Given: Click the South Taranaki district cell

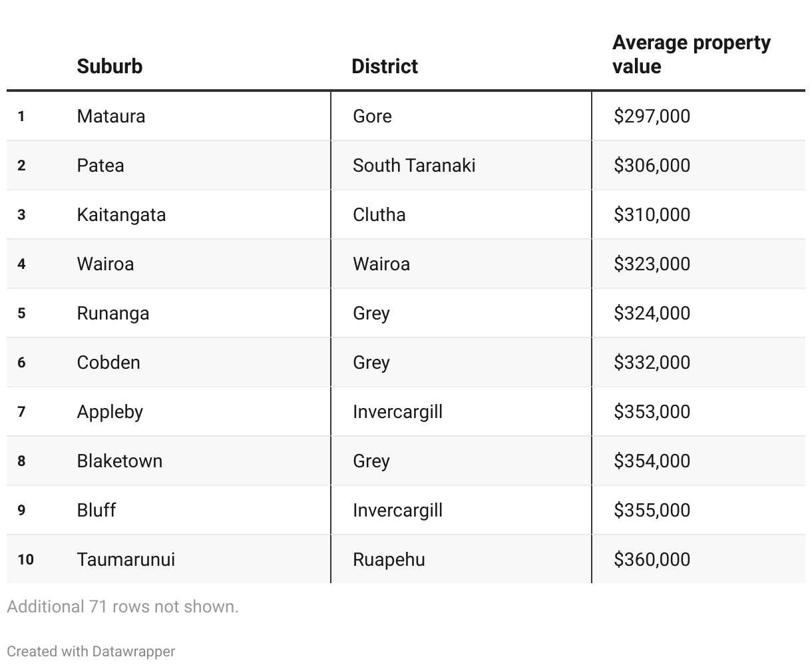Looking at the screenshot, I should [x=414, y=165].
